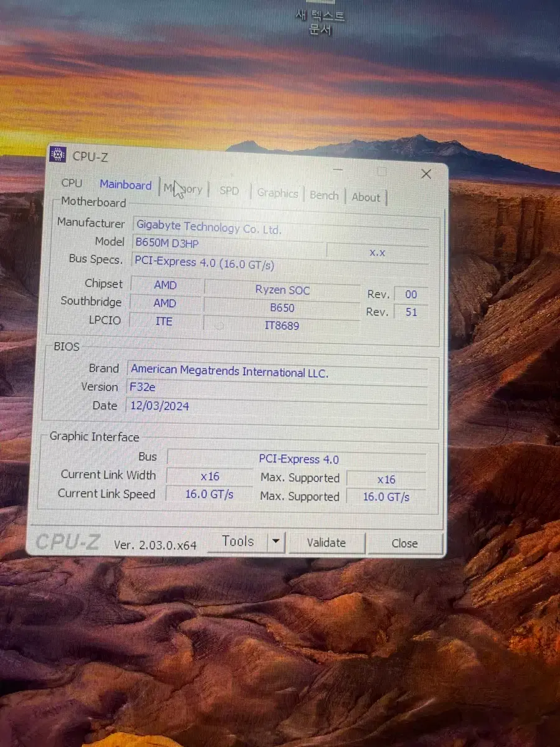Click the Ver. 2.03.0.x64 version text
560x747 pixels.
[155, 545]
